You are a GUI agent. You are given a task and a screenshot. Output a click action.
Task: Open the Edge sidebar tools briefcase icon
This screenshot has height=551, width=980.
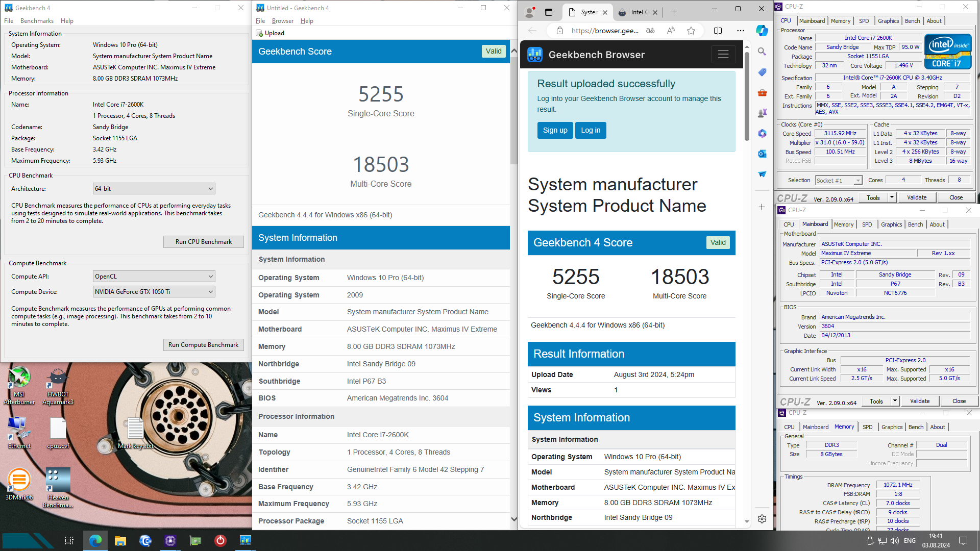coord(762,92)
